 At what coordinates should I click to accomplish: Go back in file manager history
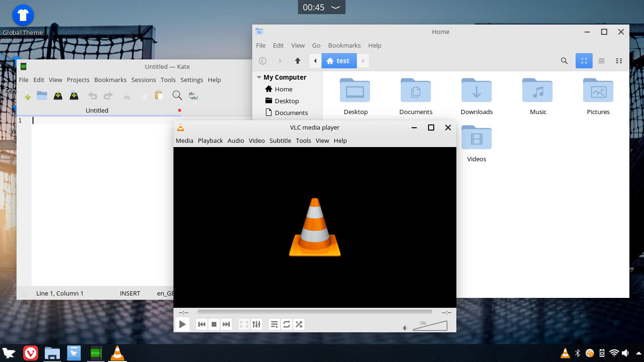(263, 61)
